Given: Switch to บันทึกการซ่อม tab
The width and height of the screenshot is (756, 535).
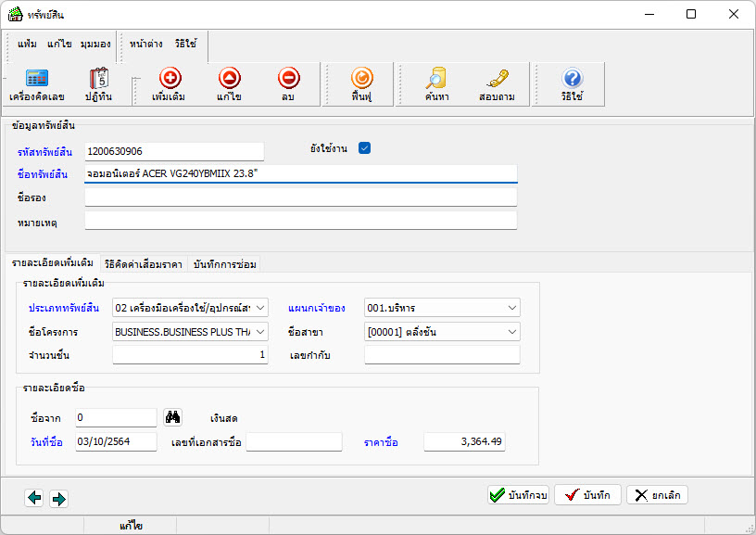Looking at the screenshot, I should (x=225, y=264).
